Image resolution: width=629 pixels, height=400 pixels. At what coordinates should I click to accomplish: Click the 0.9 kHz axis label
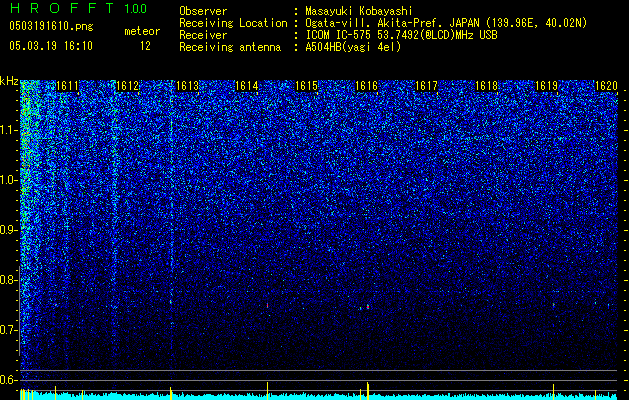tap(8, 230)
